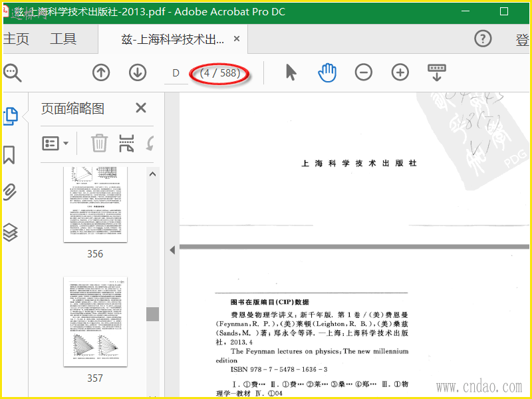Zoom out with the minus icon

pyautogui.click(x=363, y=72)
